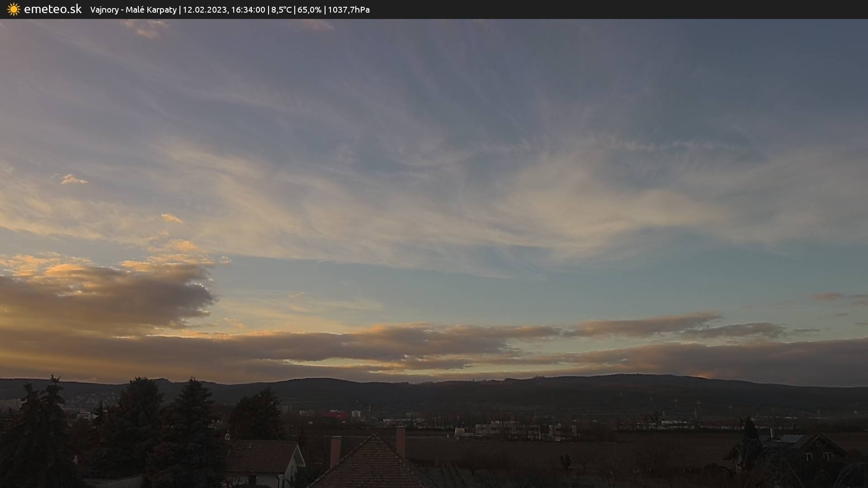Click the emeteo.sk site name

pyautogui.click(x=52, y=9)
